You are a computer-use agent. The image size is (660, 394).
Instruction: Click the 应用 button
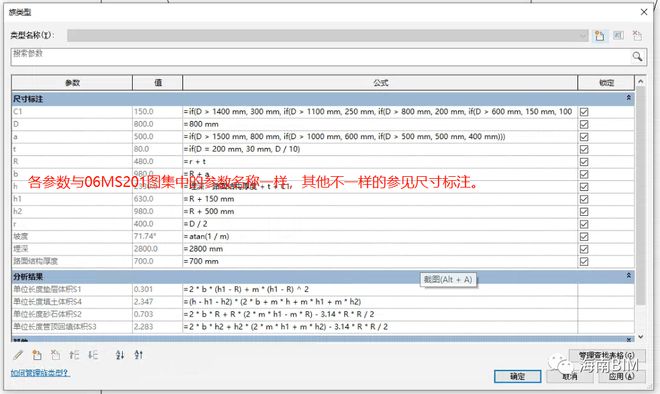pyautogui.click(x=621, y=376)
